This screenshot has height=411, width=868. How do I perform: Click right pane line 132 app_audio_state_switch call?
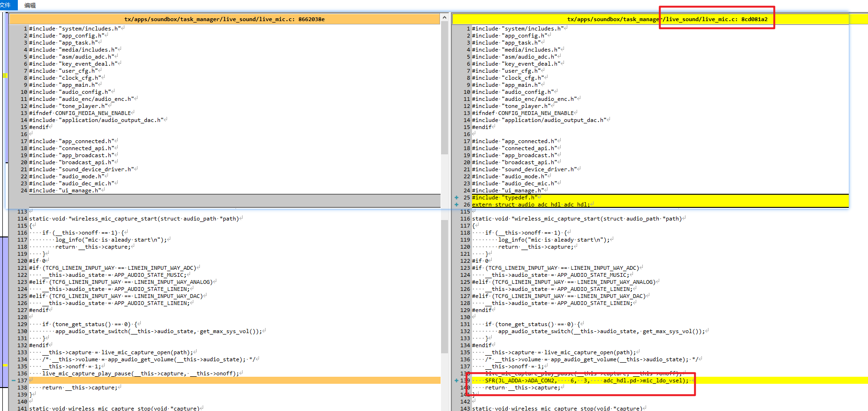[602, 331]
